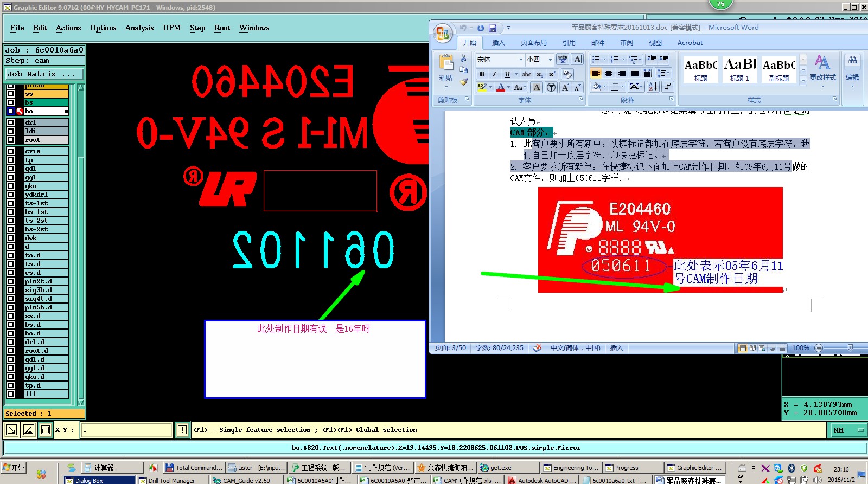Click the Sort A-Z icon in Word
The image size is (868, 484).
click(653, 87)
